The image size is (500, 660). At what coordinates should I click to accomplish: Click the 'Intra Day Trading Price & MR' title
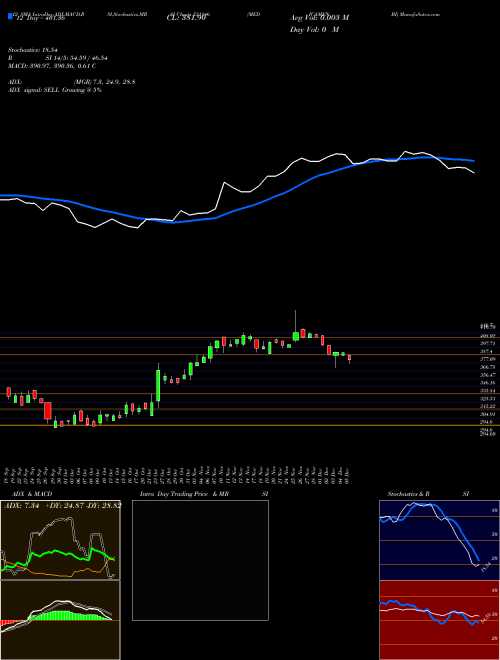(184, 494)
